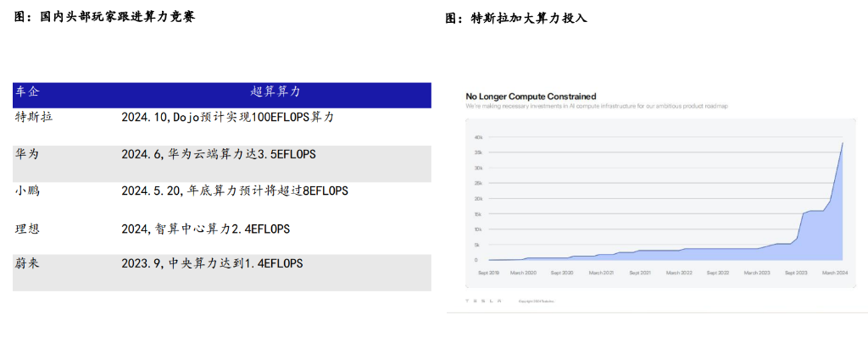Click the '15k' y-axis label

point(479,214)
